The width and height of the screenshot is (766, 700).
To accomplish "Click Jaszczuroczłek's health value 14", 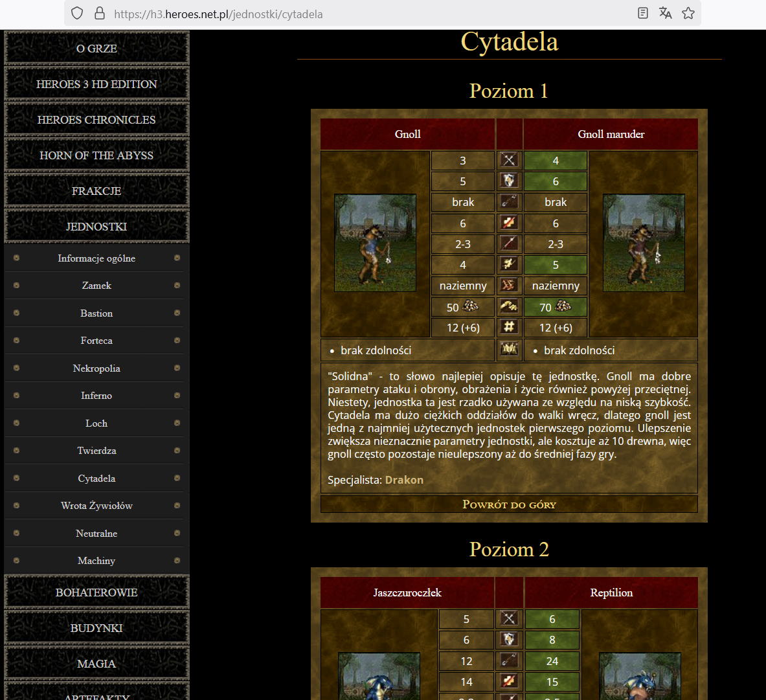I will [467, 682].
